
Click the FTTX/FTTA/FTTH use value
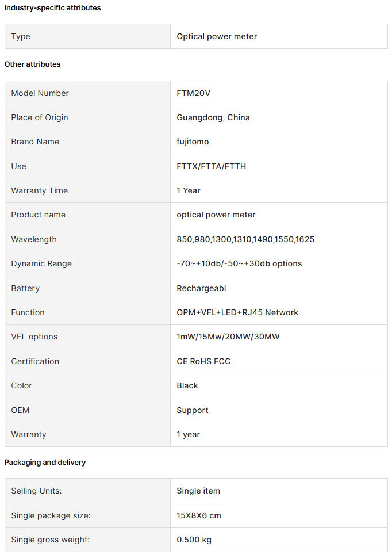pyautogui.click(x=212, y=166)
